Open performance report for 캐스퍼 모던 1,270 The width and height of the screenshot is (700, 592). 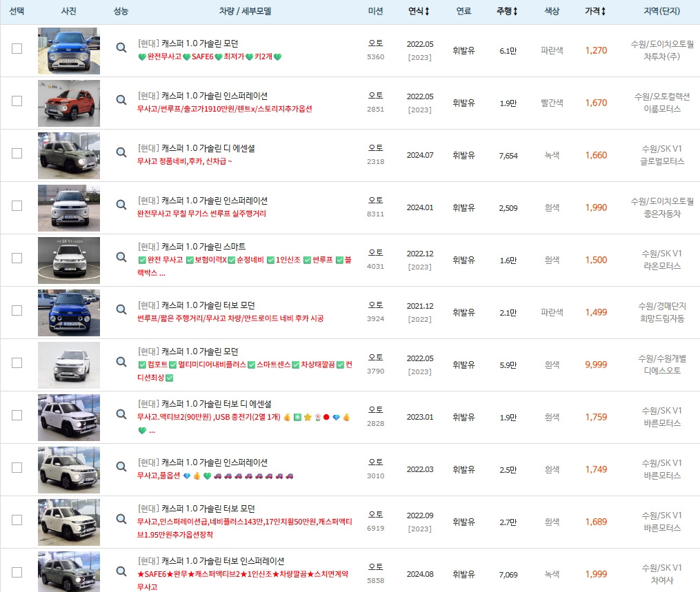coord(121,48)
